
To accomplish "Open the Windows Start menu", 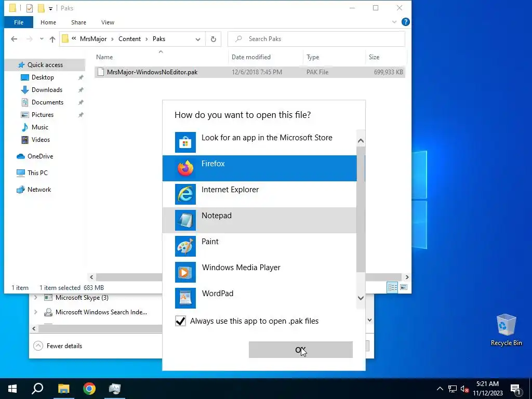I will coord(12,389).
